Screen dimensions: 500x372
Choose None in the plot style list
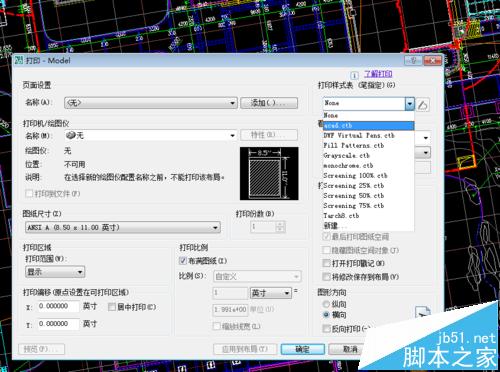368,116
